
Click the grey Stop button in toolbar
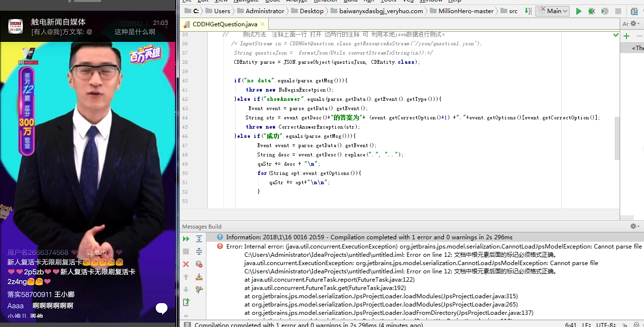(618, 11)
